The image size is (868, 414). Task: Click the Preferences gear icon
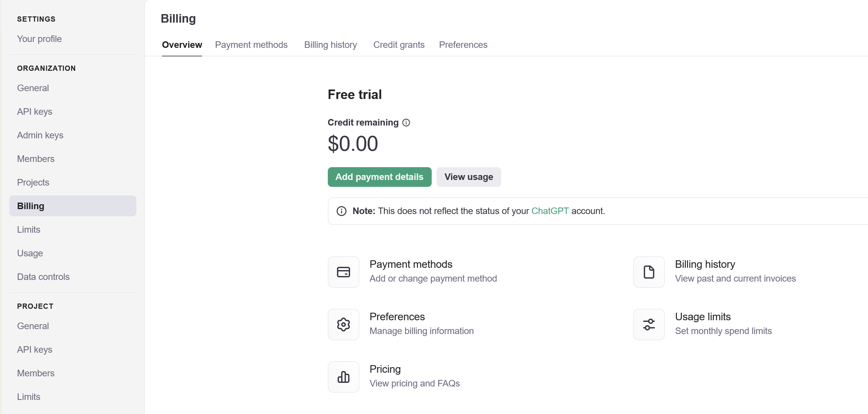(x=343, y=325)
